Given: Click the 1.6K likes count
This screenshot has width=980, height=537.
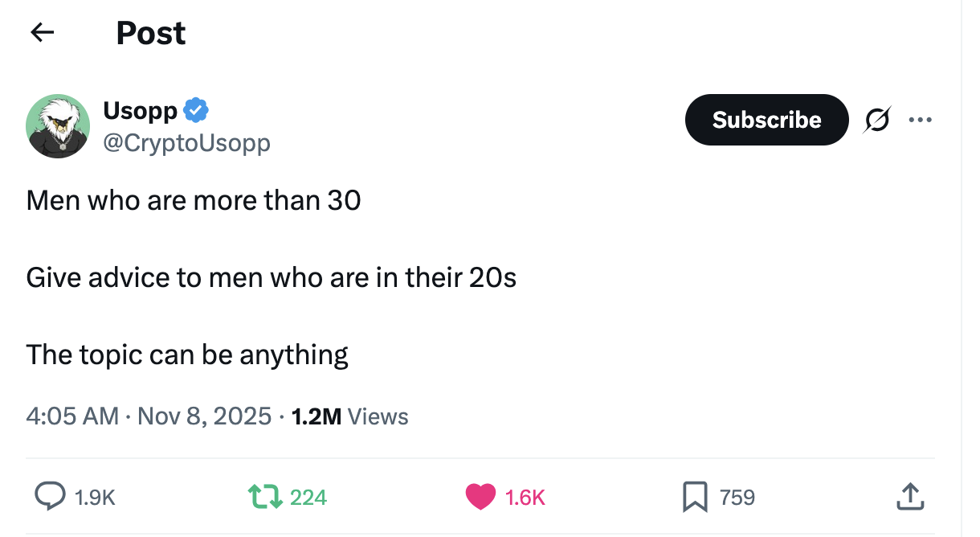Looking at the screenshot, I should (x=525, y=498).
